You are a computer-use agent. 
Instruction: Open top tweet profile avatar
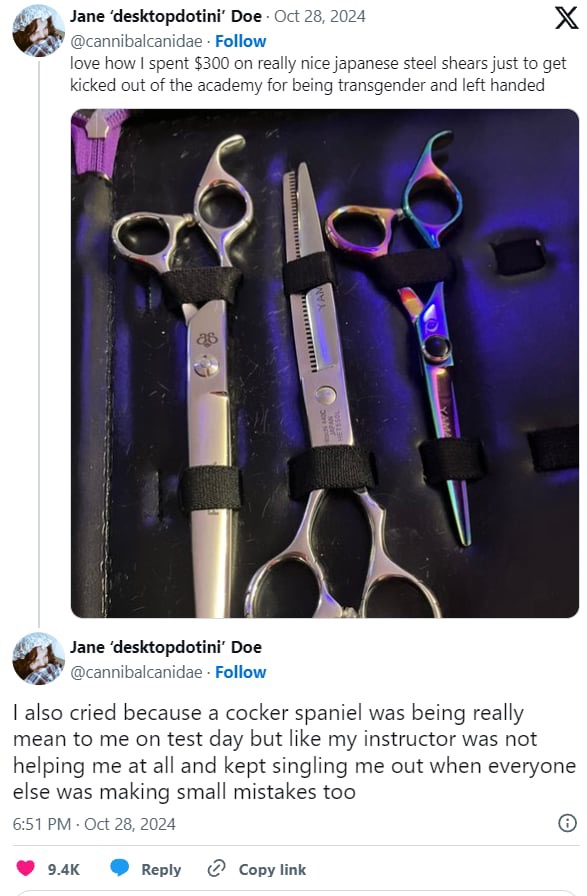(38, 30)
